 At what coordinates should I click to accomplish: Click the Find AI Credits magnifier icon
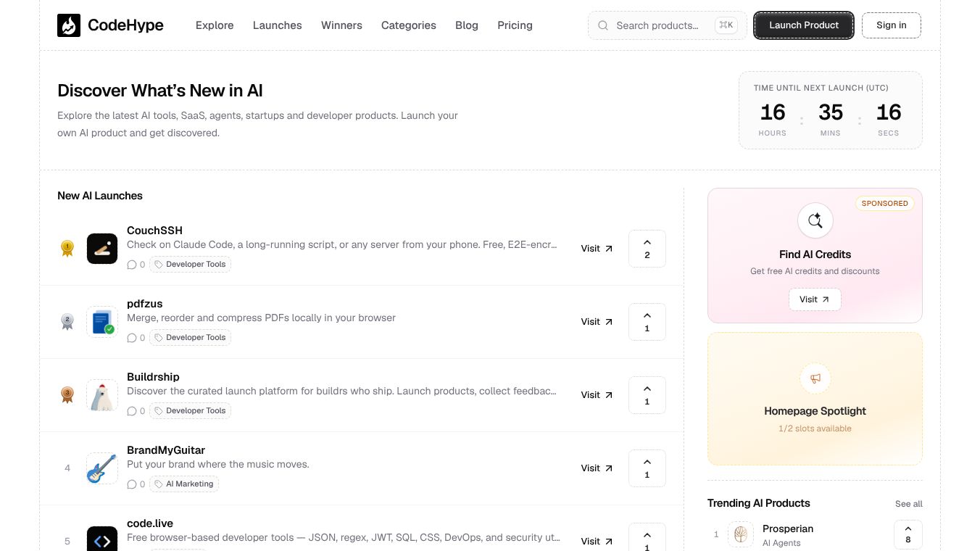(x=815, y=220)
